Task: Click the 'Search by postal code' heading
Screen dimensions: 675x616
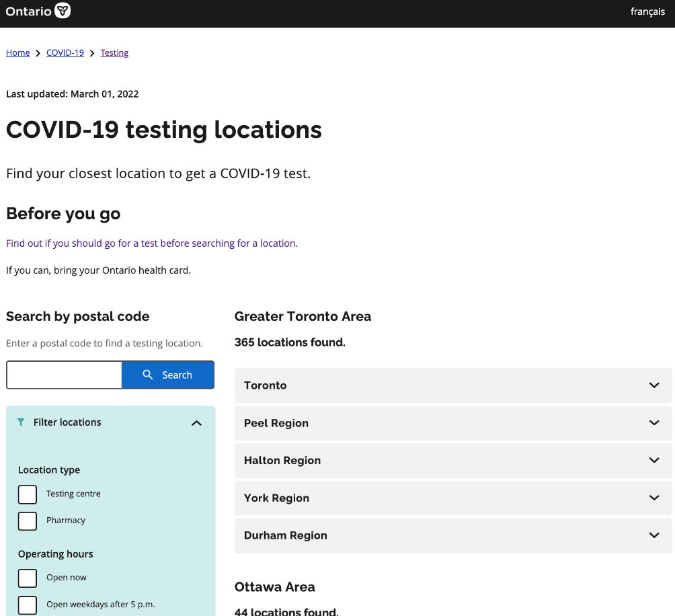Action: (77, 316)
